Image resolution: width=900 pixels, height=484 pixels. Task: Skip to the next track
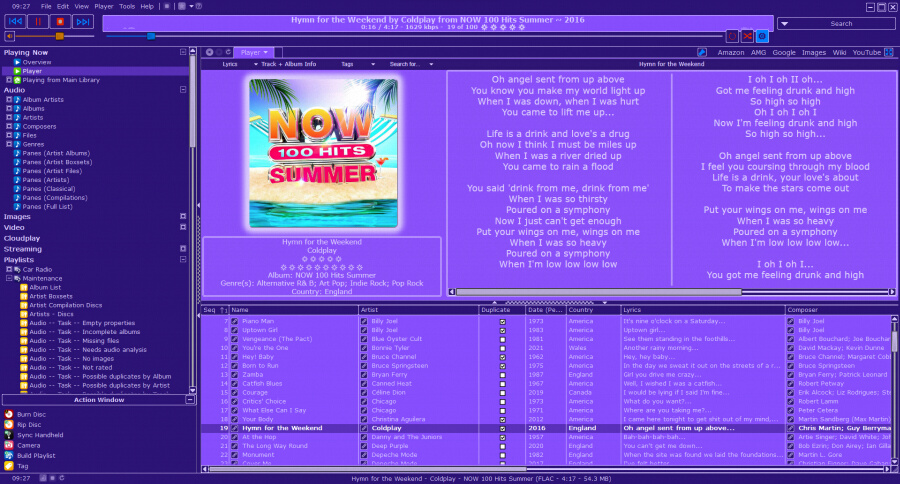point(83,22)
